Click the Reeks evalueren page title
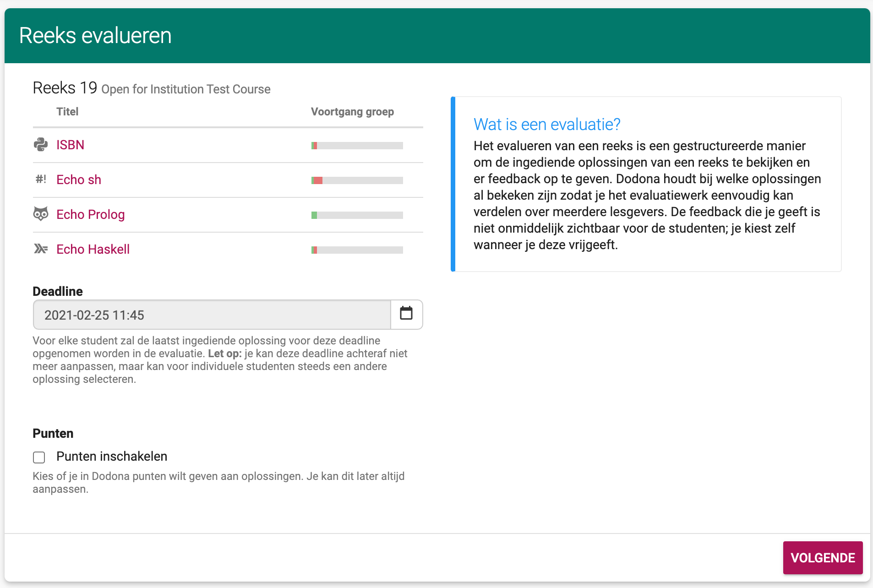Viewport: 873px width, 588px height. pyautogui.click(x=95, y=35)
